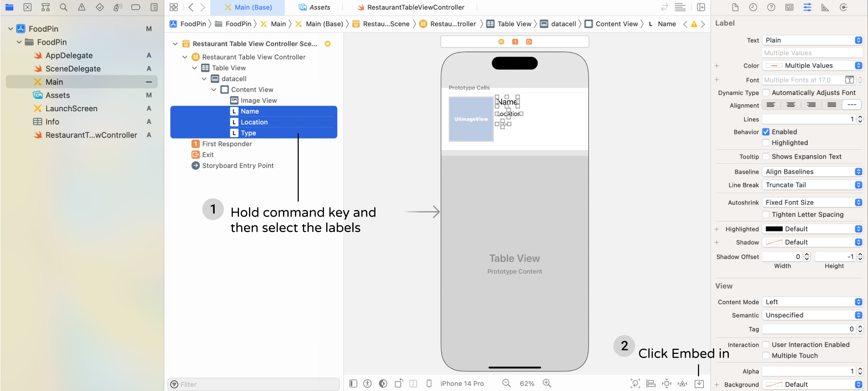The height and width of the screenshot is (391, 868).
Task: Enable Multiple Touch interaction
Action: 766,355
